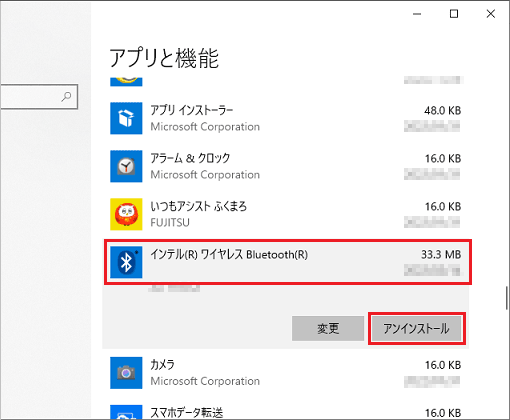
Task: Click the FUJITSU publisher text
Action: (170, 222)
